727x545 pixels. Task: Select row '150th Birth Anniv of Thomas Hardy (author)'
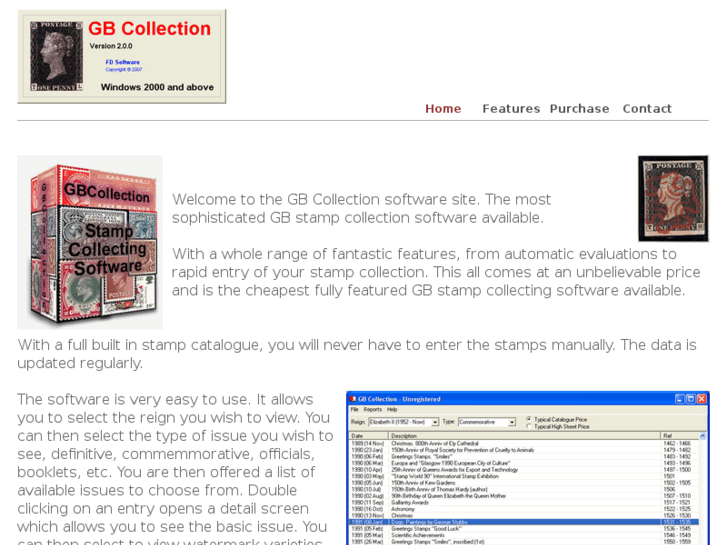[524, 489]
